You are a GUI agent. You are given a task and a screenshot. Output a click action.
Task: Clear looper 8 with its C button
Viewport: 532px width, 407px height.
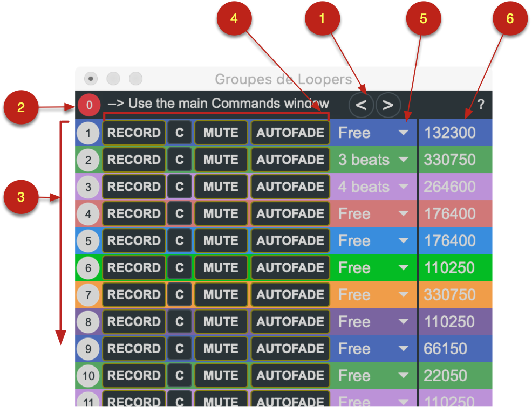point(180,322)
